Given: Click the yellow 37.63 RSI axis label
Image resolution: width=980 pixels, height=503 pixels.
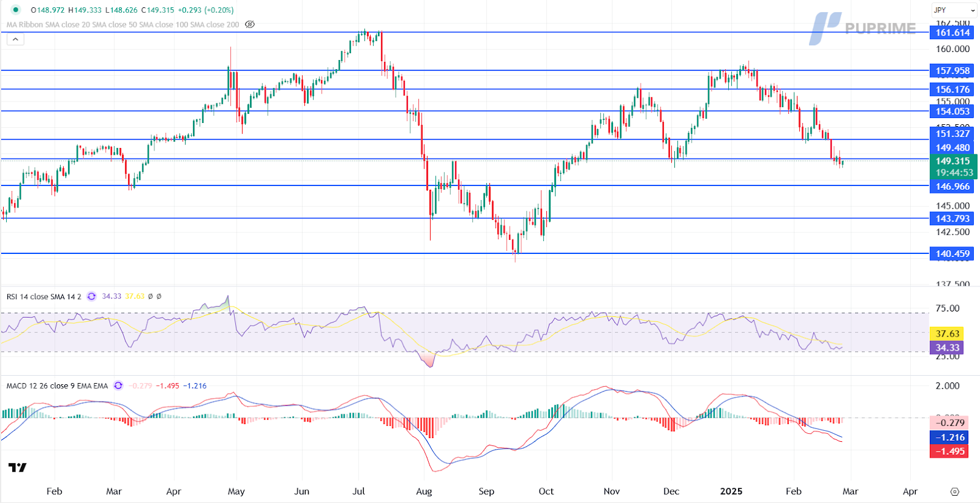Looking at the screenshot, I should click(x=947, y=333).
